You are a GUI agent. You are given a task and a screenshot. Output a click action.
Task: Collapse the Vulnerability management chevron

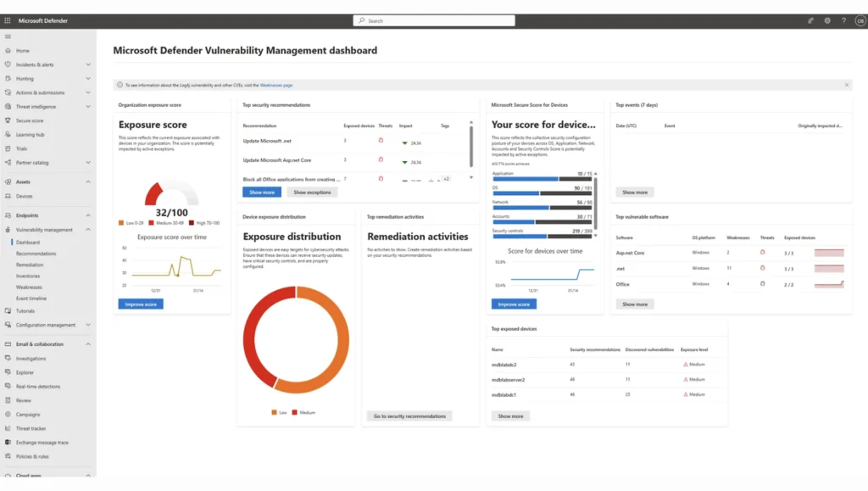(x=88, y=229)
